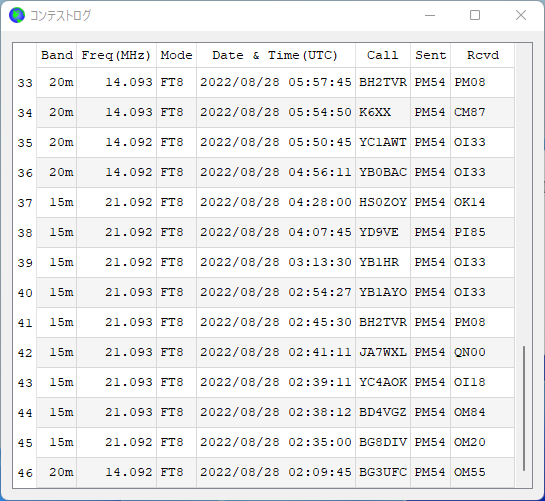Click the Rcvd column header

click(x=482, y=55)
